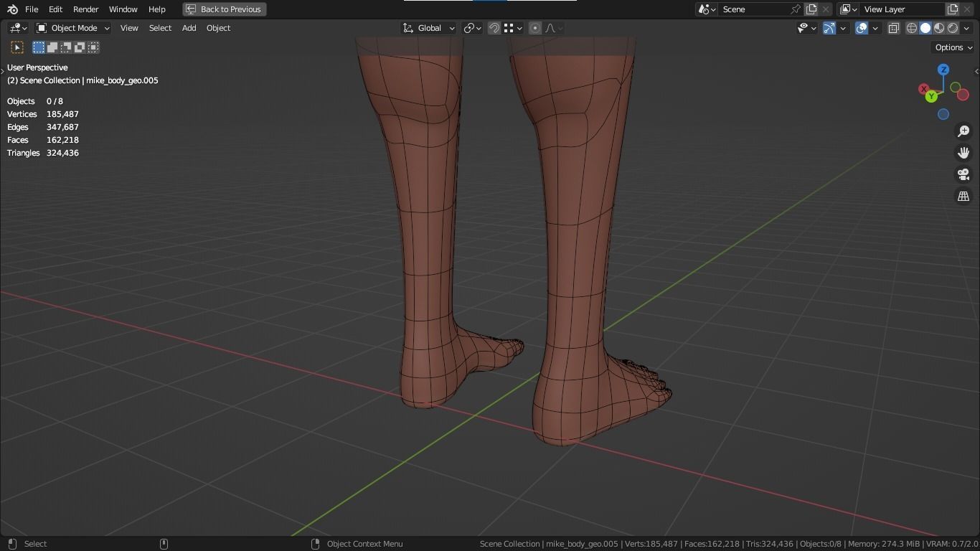Image resolution: width=980 pixels, height=551 pixels.
Task: Click the Back to Previous button
Action: pyautogui.click(x=224, y=9)
